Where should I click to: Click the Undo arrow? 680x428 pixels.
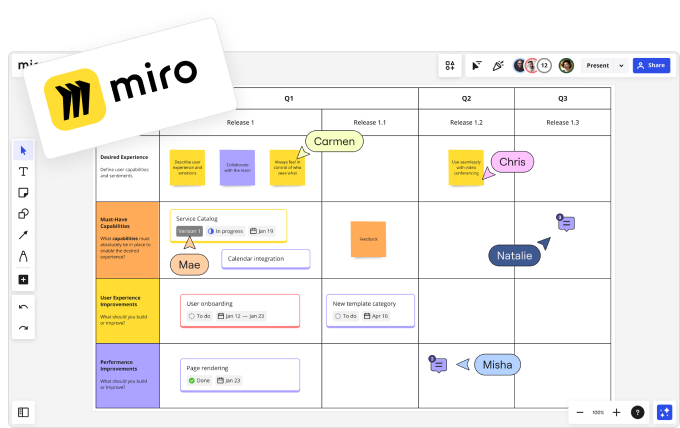click(24, 306)
